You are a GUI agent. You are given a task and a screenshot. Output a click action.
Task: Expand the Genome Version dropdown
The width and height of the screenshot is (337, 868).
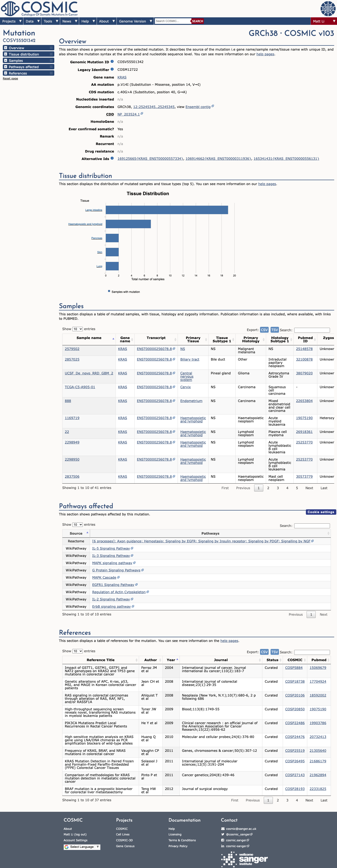click(x=135, y=21)
